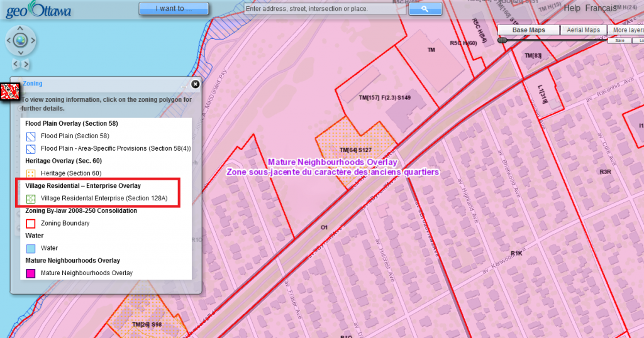Click the red zoning layer icon
Viewport: 644px width, 338px height.
coord(8,91)
